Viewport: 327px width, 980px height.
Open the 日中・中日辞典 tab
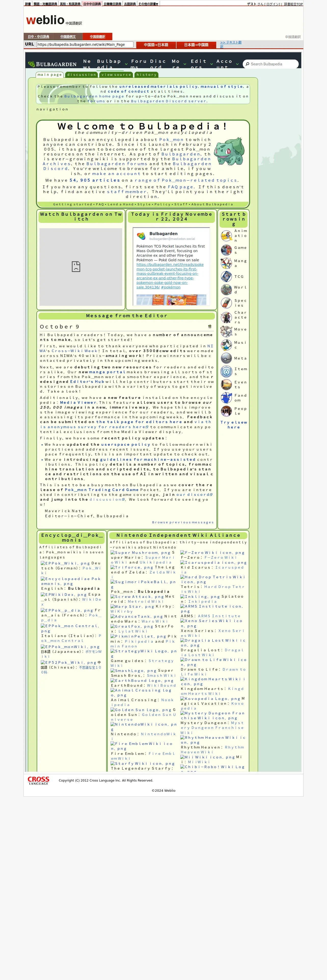38,37
